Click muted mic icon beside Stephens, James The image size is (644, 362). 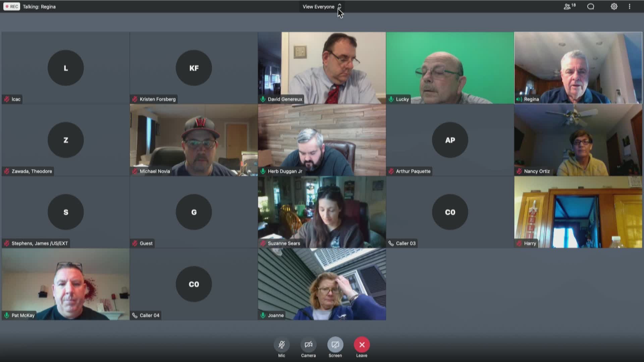coord(7,243)
